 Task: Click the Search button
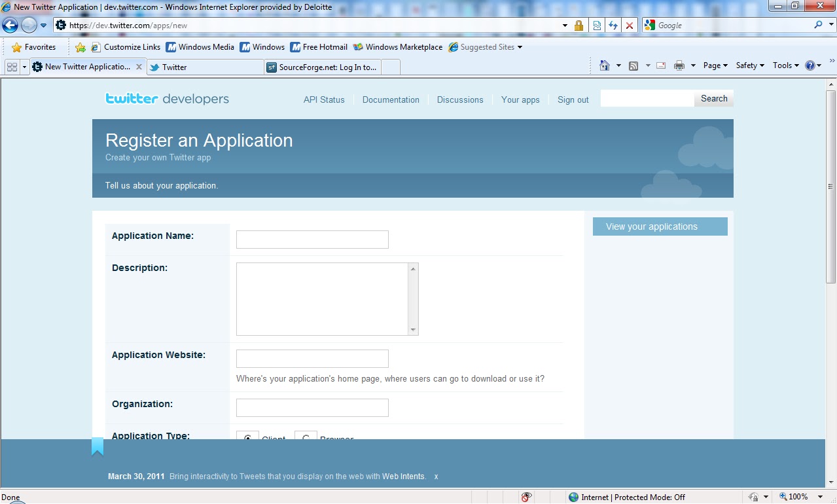pyautogui.click(x=714, y=99)
